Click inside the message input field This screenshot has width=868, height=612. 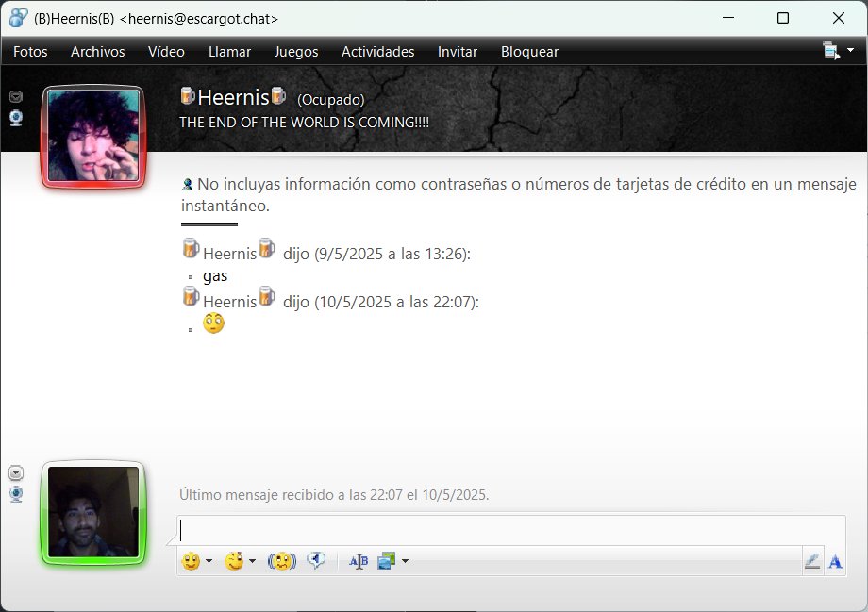509,528
